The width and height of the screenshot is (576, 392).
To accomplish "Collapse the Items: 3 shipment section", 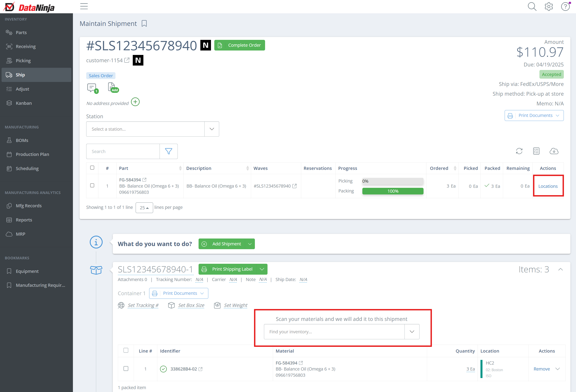I will 560,270.
